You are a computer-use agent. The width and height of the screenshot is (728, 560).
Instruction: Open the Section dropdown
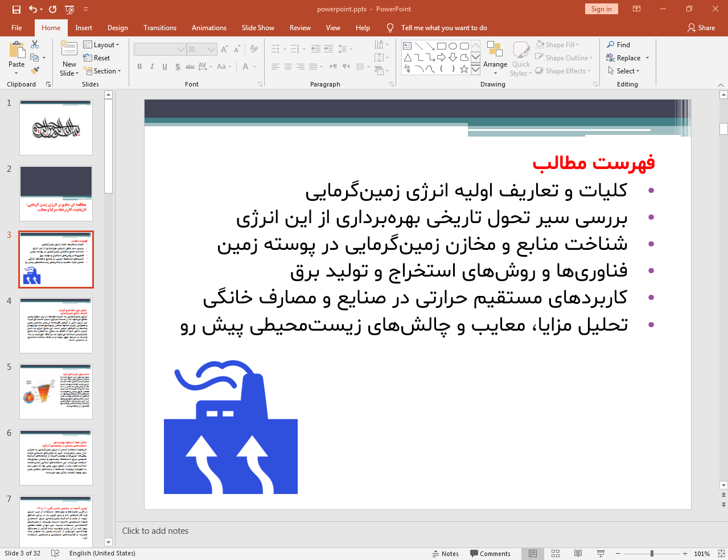coord(102,71)
